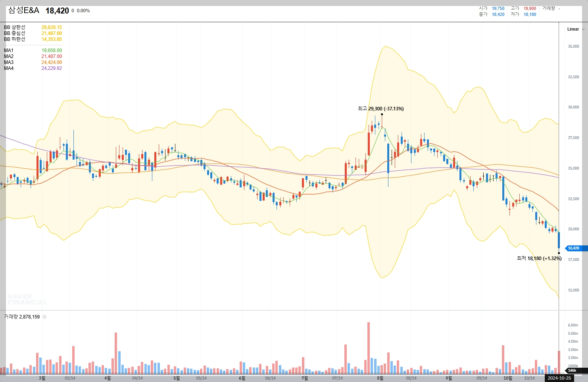This screenshot has width=588, height=382.
Task: Click the 10/14 date axis label
Action: (x=529, y=378)
